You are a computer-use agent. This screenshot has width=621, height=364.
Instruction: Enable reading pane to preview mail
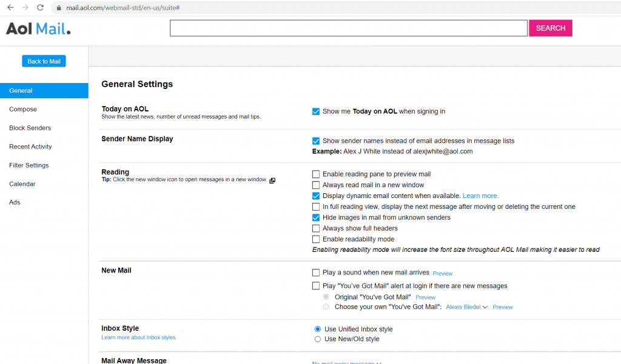[316, 174]
